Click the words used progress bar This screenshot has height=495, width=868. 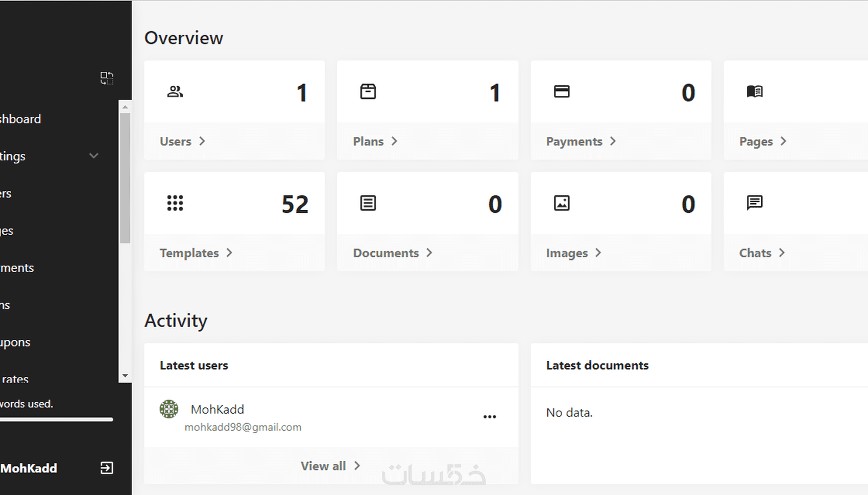[x=56, y=419]
